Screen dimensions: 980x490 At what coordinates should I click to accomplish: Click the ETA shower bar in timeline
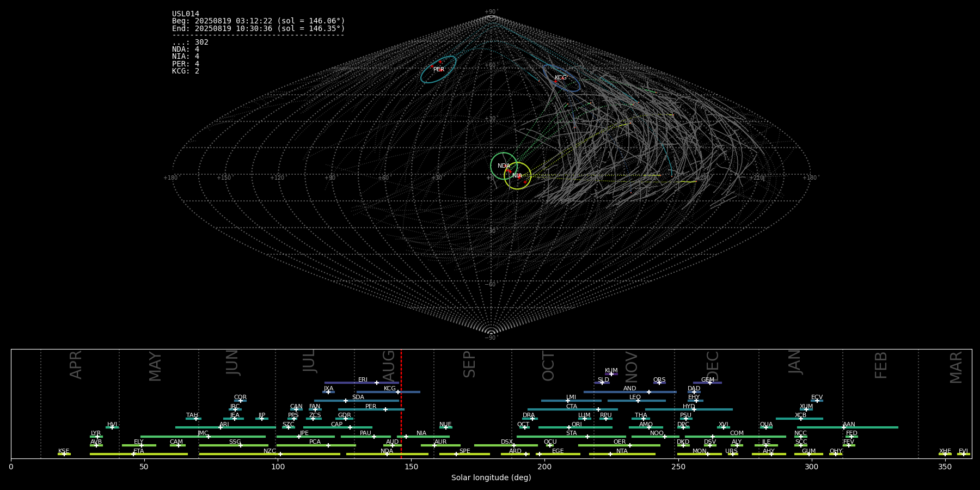pyautogui.click(x=139, y=454)
